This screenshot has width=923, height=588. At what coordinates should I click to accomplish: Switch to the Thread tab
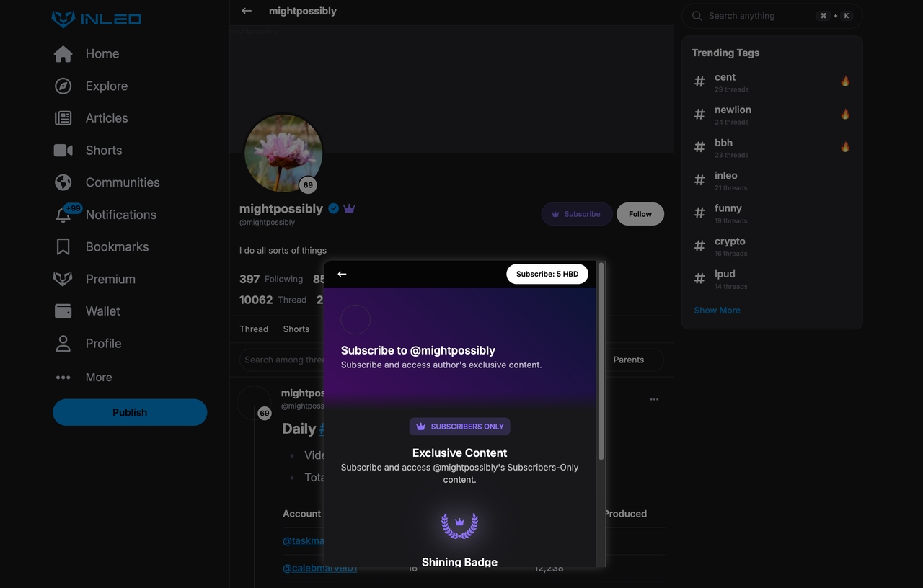[x=254, y=329]
